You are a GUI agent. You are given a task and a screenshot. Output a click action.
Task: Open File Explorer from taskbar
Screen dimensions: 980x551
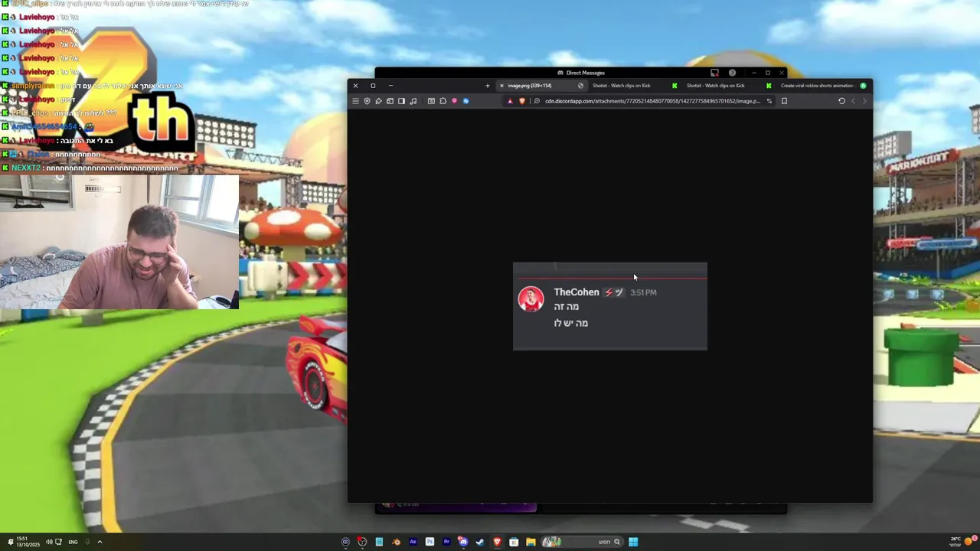pyautogui.click(x=531, y=542)
